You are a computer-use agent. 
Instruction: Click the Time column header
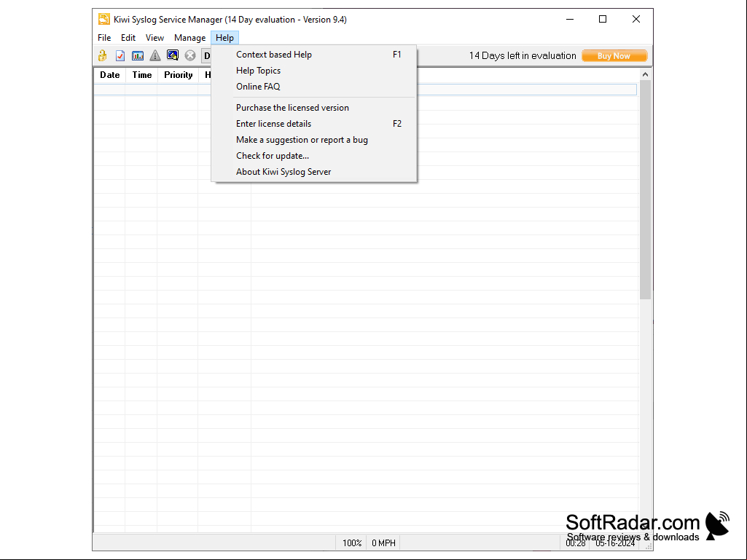click(141, 75)
